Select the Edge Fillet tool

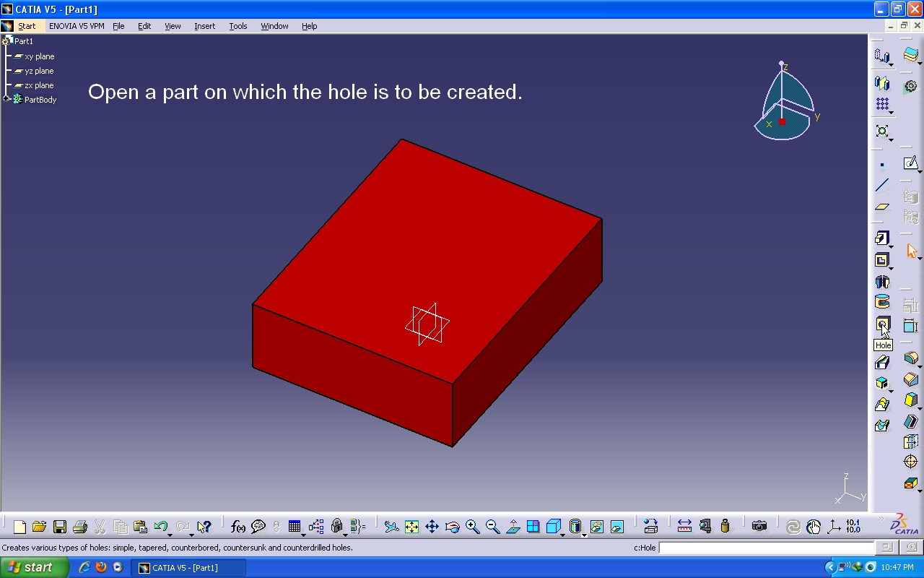point(911,358)
